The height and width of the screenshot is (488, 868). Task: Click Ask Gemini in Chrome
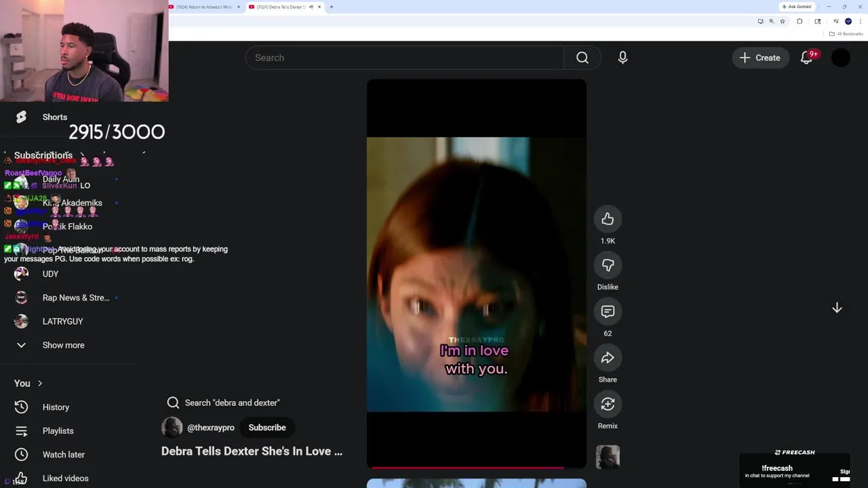tap(797, 7)
